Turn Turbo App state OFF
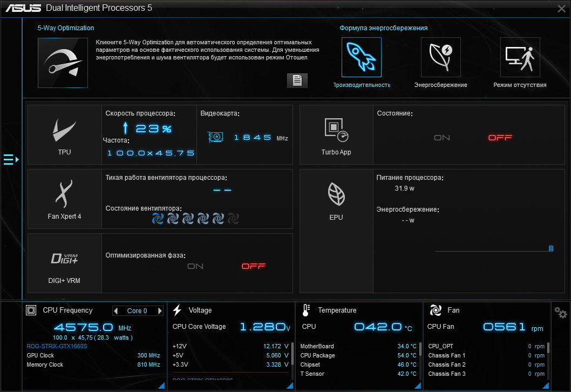 500,137
